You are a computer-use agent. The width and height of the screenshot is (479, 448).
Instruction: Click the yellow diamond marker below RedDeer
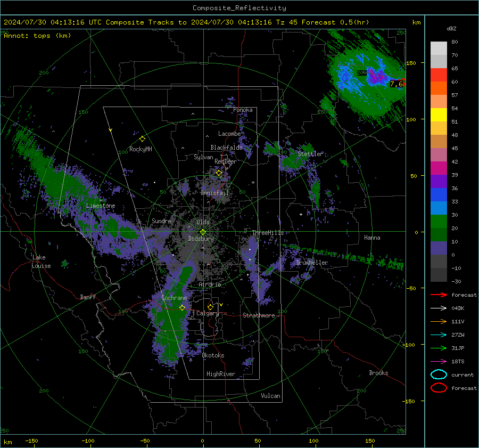tap(219, 173)
